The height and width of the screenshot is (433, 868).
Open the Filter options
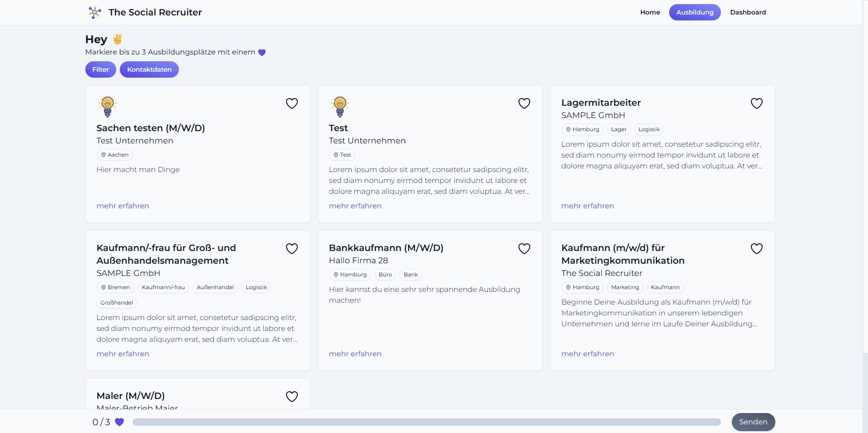click(101, 69)
